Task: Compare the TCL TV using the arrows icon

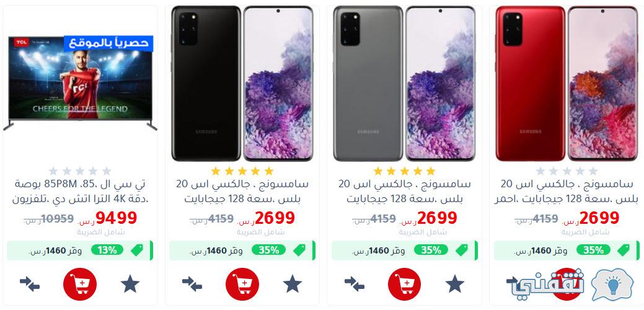Action: point(30,284)
